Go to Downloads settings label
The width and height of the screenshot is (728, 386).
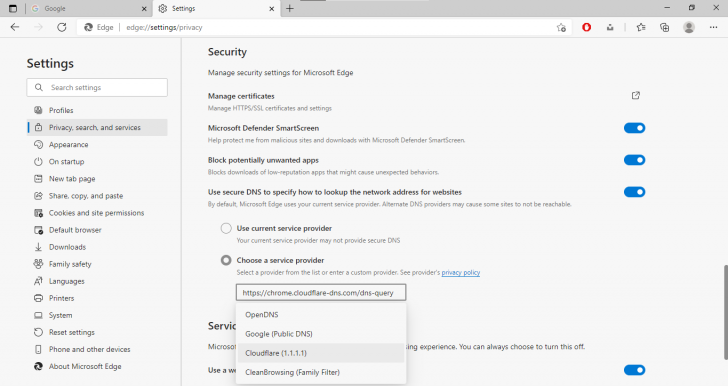click(x=67, y=247)
